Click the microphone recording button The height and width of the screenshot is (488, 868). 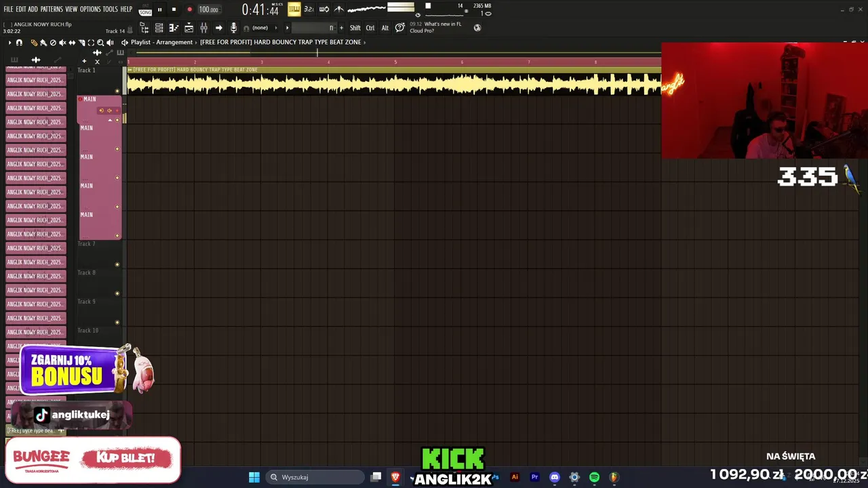(233, 28)
